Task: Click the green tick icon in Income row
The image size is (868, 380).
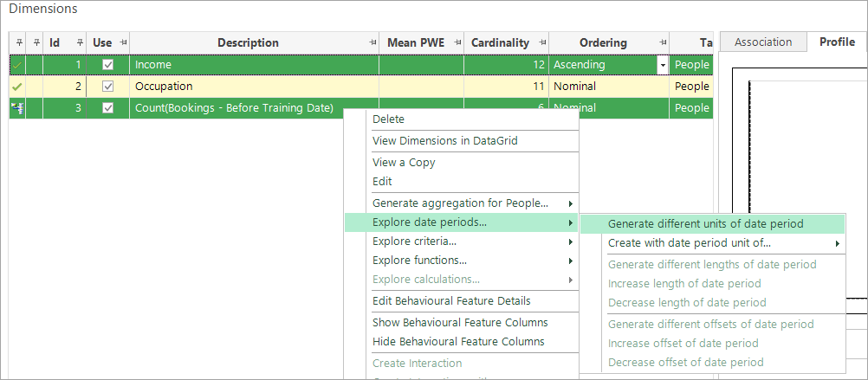Action: pyautogui.click(x=17, y=65)
